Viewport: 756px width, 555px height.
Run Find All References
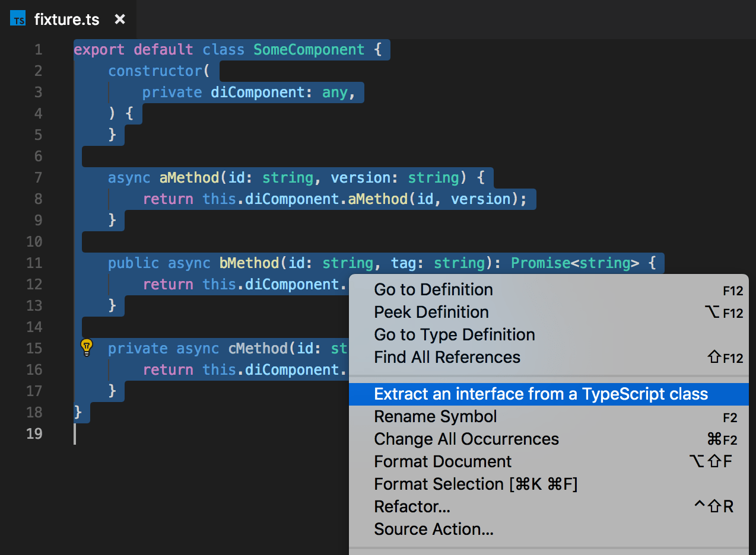point(447,357)
